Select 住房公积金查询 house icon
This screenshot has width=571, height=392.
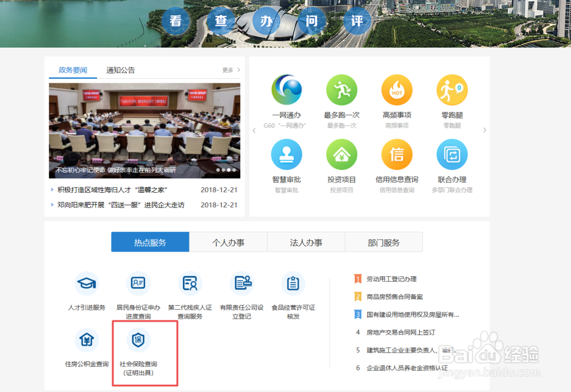pyautogui.click(x=87, y=340)
